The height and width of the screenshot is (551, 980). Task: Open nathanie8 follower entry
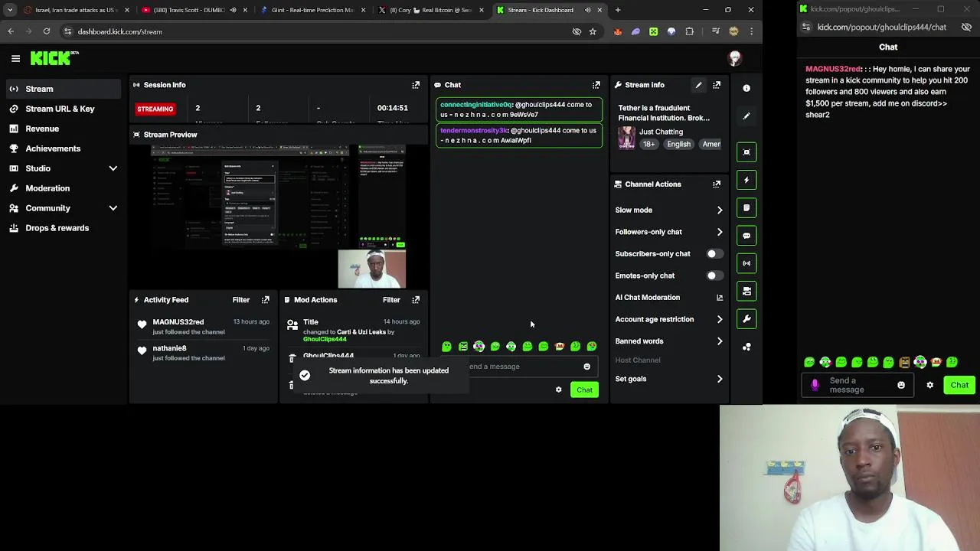202,353
